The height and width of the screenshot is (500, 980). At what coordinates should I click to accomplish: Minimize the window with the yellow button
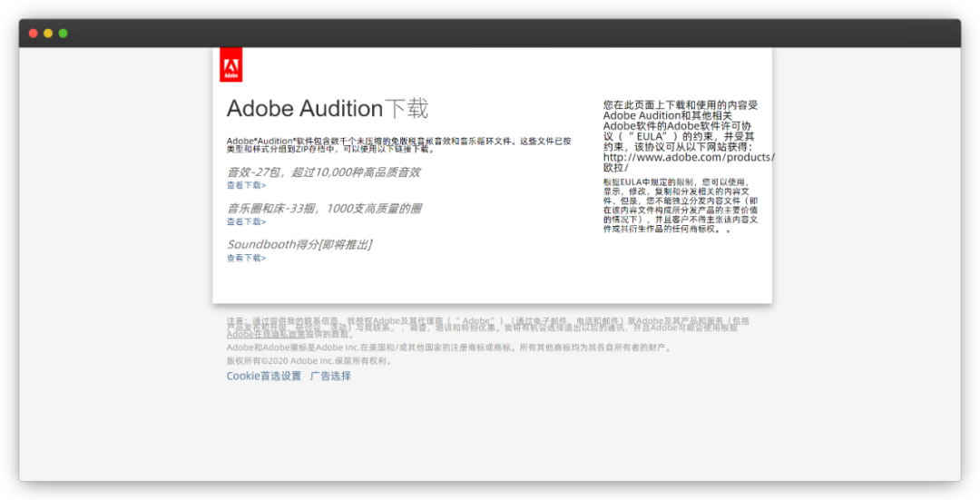(x=48, y=34)
